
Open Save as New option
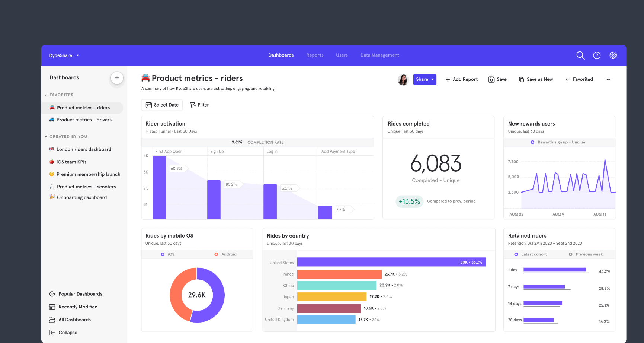[536, 79]
